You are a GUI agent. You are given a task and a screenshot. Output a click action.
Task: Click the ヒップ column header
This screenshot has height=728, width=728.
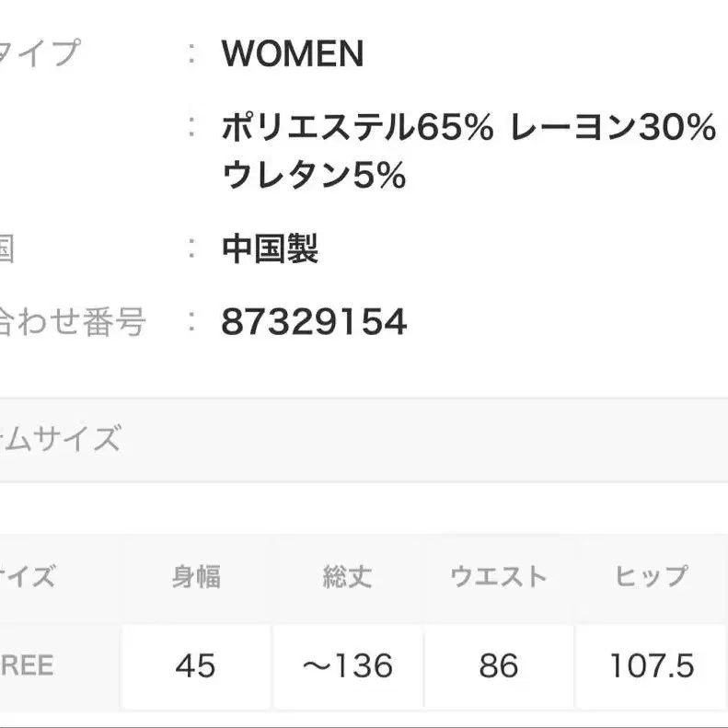point(651,577)
